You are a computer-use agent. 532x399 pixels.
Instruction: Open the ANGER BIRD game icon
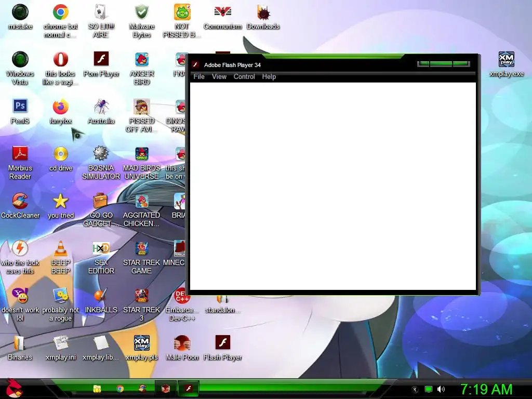pos(142,68)
